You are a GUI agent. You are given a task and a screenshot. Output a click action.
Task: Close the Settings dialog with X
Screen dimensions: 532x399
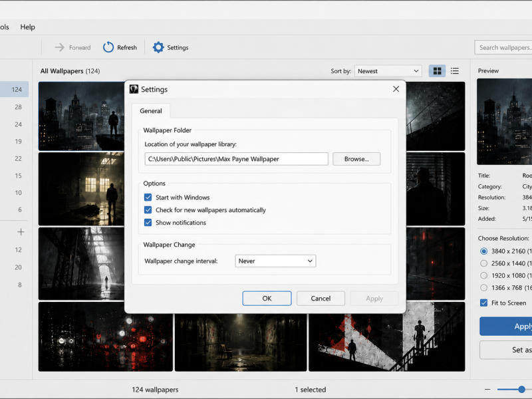(x=396, y=89)
